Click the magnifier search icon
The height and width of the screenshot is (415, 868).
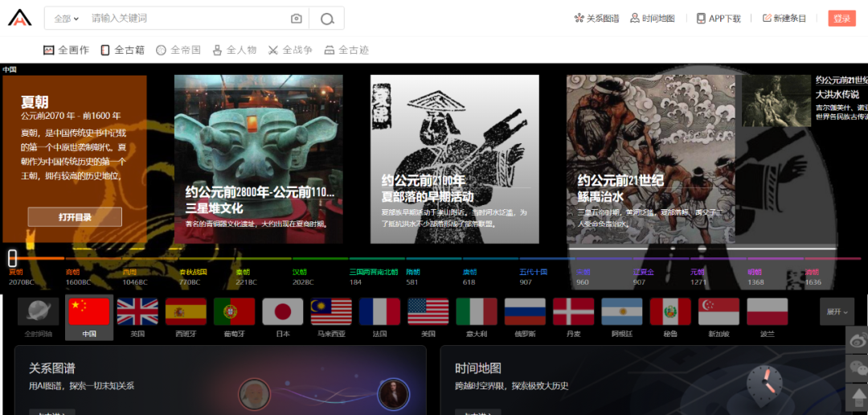tap(327, 18)
